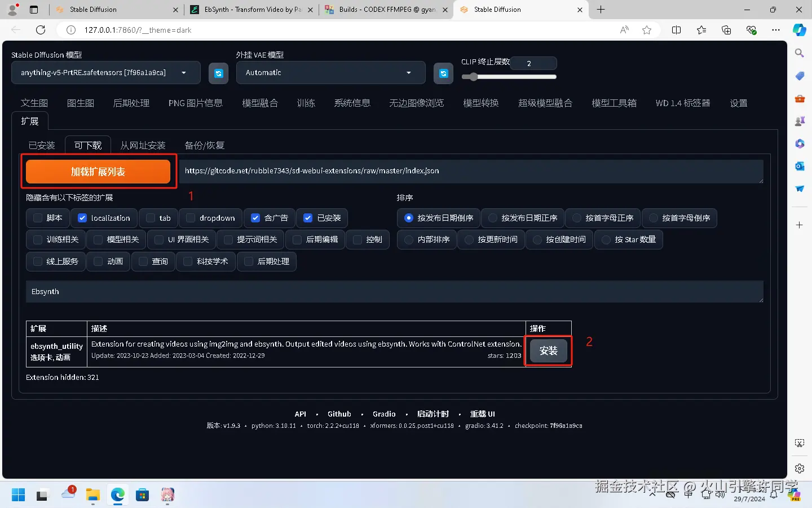
Task: Open the 已安装 extensions sub-tab
Action: pos(42,145)
